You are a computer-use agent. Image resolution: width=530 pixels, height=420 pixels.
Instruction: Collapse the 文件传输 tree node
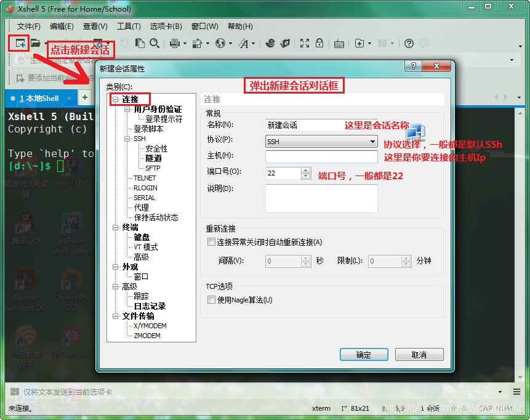click(x=116, y=316)
